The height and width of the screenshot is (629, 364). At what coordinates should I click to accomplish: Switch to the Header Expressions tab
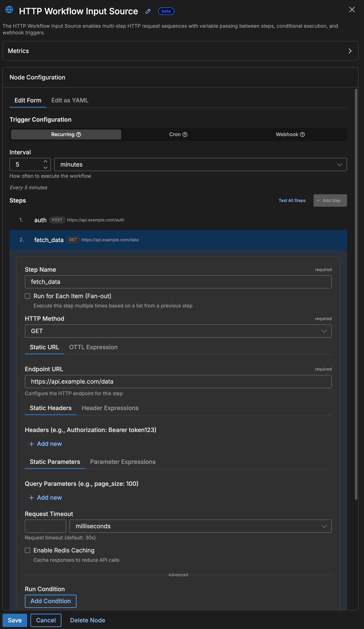coord(110,408)
